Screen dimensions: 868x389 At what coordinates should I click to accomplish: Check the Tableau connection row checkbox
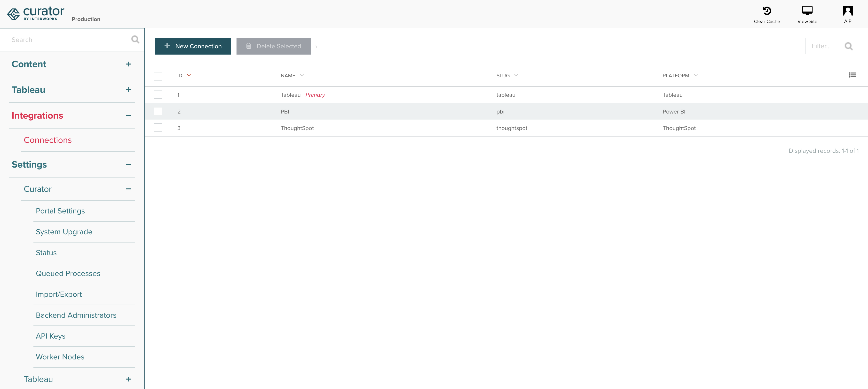(x=158, y=94)
